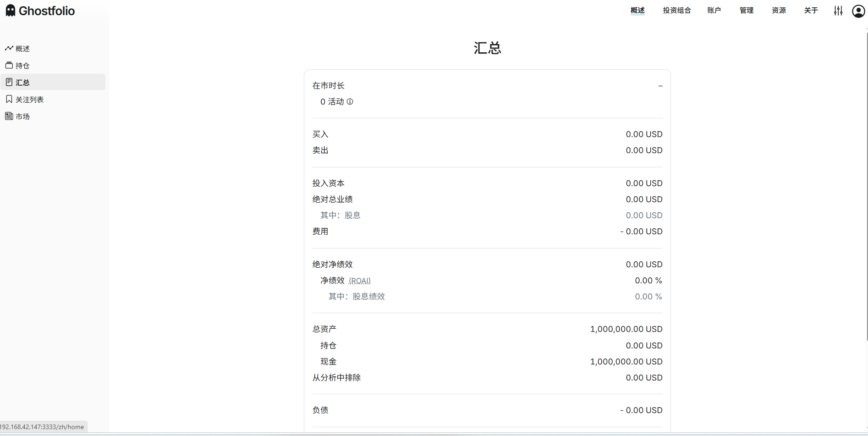Click the 在市时长 label
The width and height of the screenshot is (868, 436).
pyautogui.click(x=329, y=86)
